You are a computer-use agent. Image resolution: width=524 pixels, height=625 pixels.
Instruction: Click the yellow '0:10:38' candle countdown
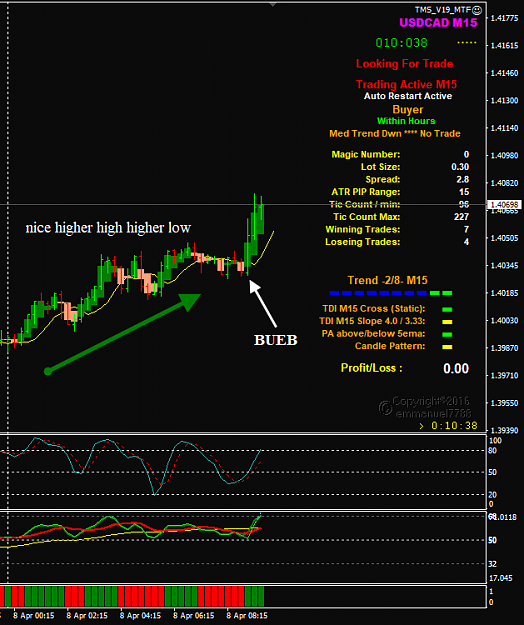(454, 426)
